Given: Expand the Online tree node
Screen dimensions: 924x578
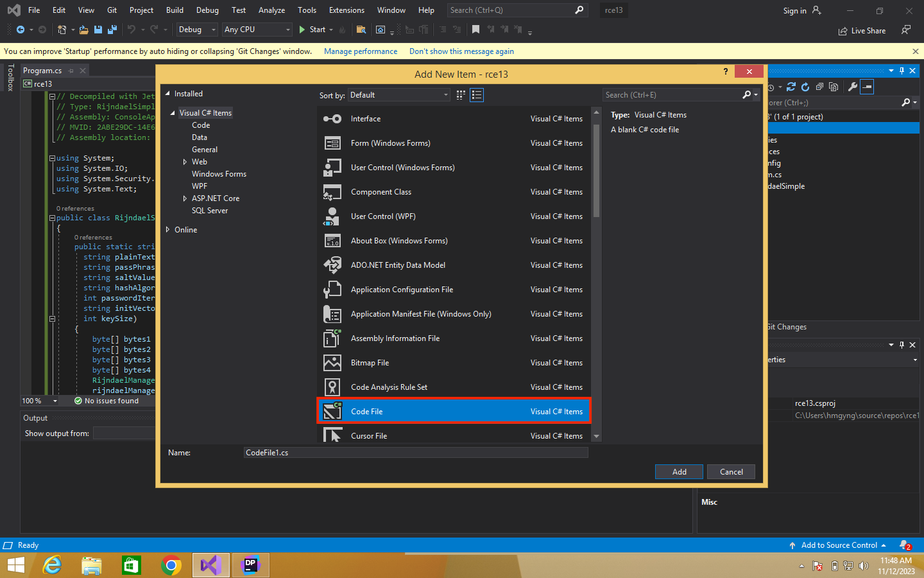Looking at the screenshot, I should (167, 229).
